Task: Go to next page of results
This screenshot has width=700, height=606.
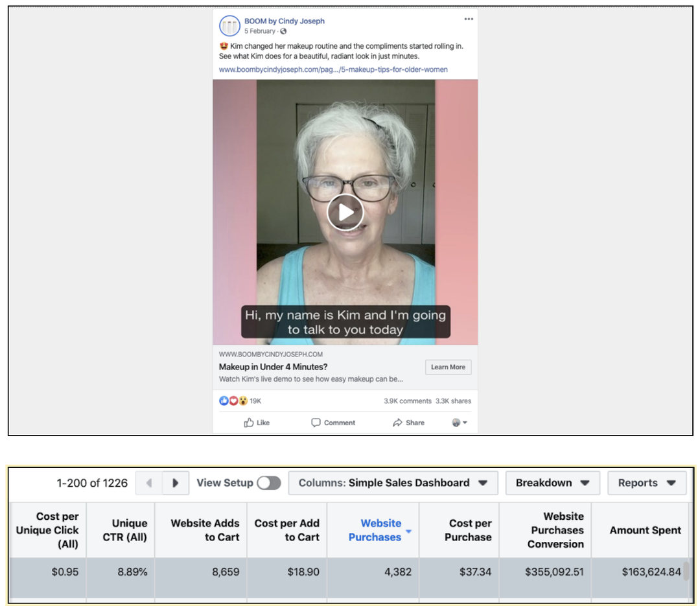Action: [175, 483]
